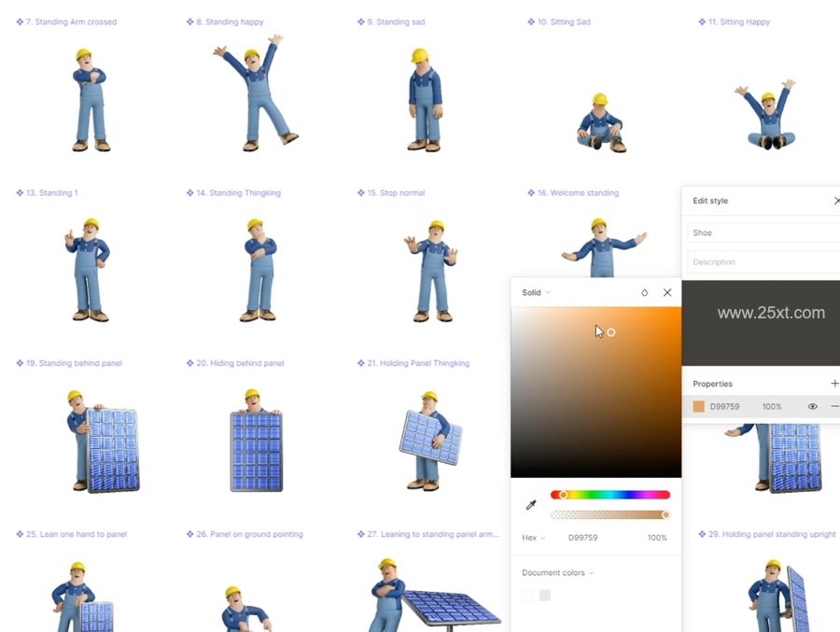This screenshot has height=632, width=840.
Task: Select component label 10. Sitting Sad
Action: (x=559, y=22)
